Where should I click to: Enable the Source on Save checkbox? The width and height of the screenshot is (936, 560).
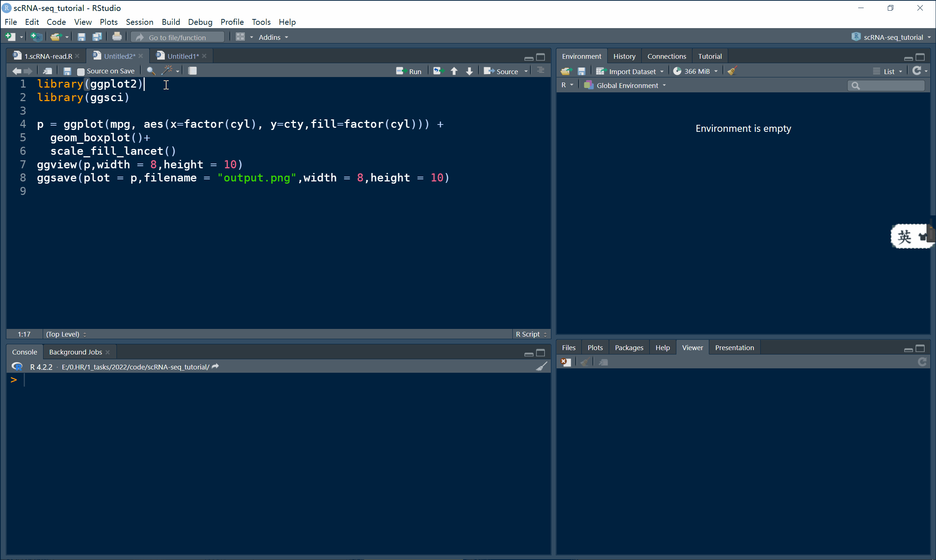(80, 71)
